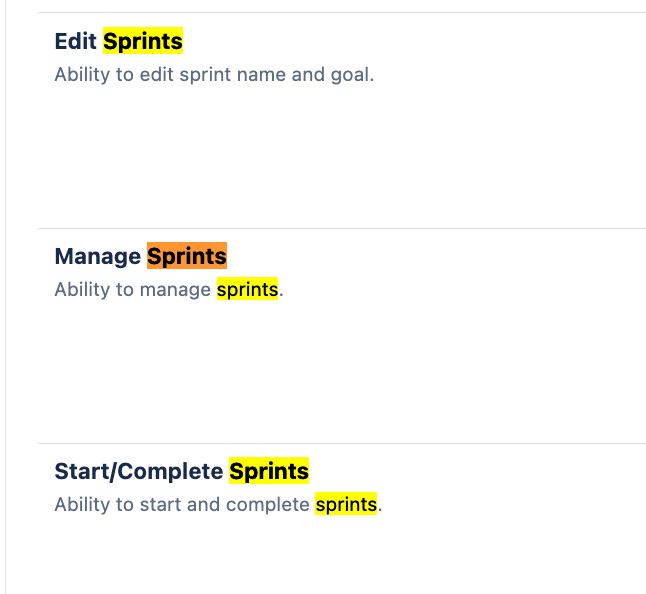The image size is (646, 594).
Task: Select highlighted Sprints after Start/Complete
Action: 269,471
